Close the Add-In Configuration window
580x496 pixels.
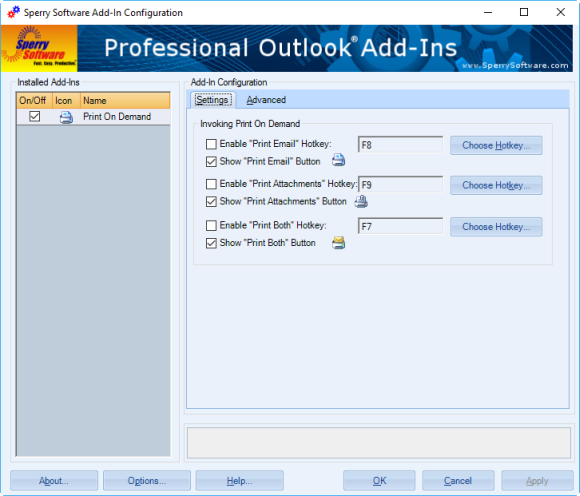coord(560,12)
